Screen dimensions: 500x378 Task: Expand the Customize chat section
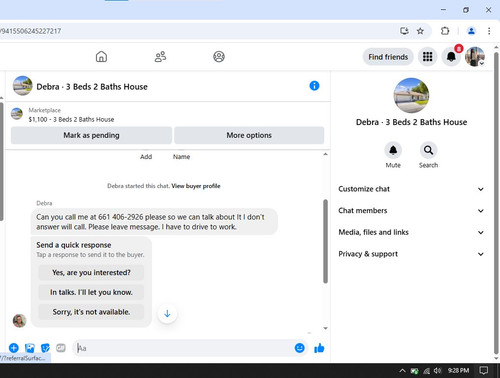[411, 189]
